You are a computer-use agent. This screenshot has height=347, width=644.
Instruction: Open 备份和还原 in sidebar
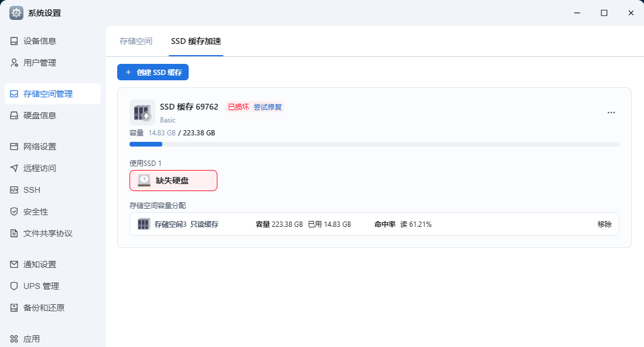pyautogui.click(x=53, y=308)
